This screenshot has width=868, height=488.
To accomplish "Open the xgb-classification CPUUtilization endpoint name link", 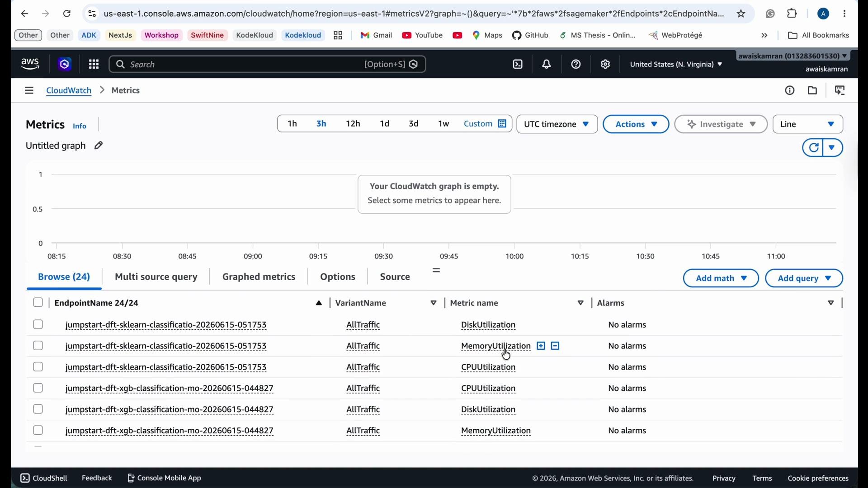I will pos(170,389).
